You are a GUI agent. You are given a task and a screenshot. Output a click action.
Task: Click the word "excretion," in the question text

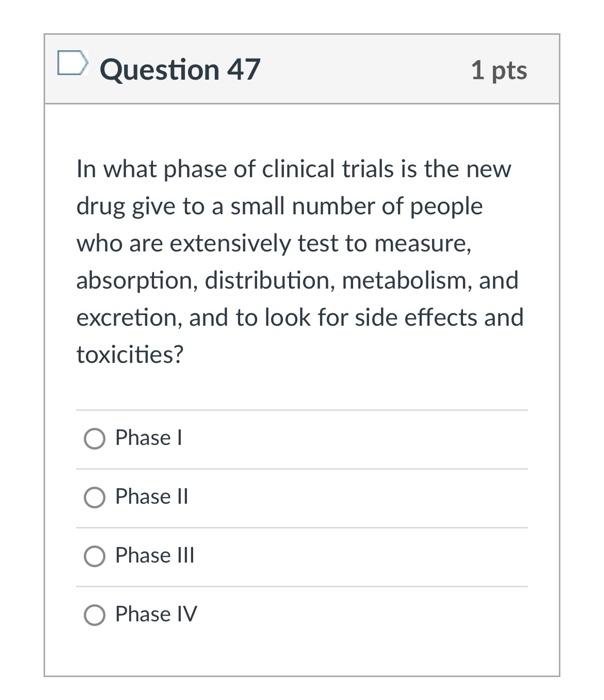pyautogui.click(x=123, y=318)
